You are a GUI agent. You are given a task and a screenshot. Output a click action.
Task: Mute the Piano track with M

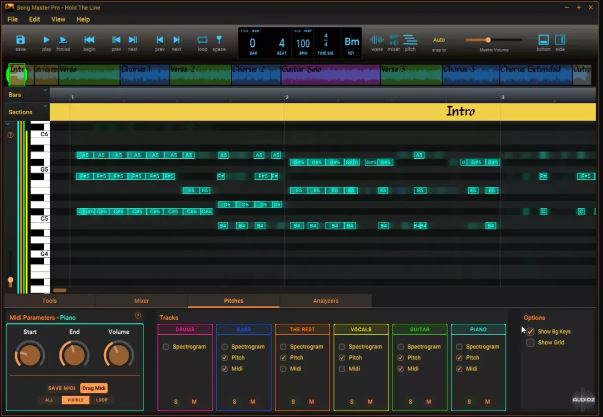pyautogui.click(x=487, y=402)
